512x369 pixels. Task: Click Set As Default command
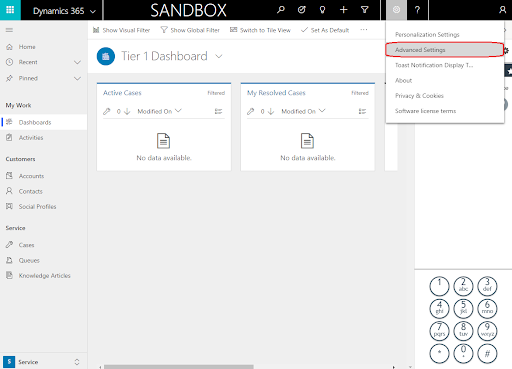(x=325, y=30)
